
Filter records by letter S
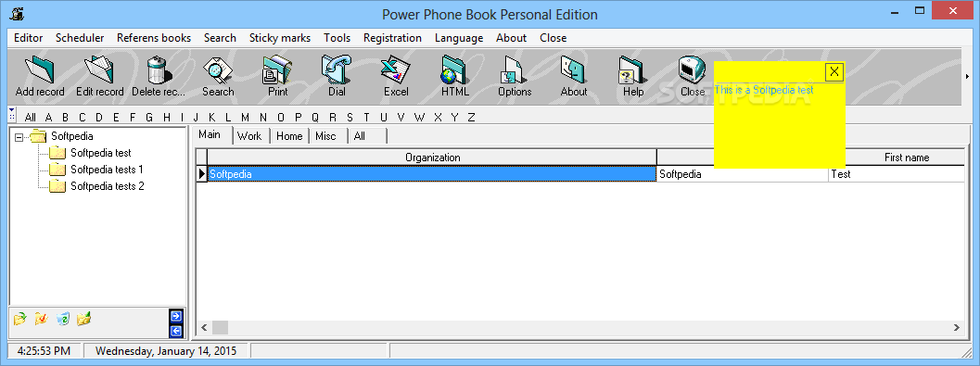point(350,118)
